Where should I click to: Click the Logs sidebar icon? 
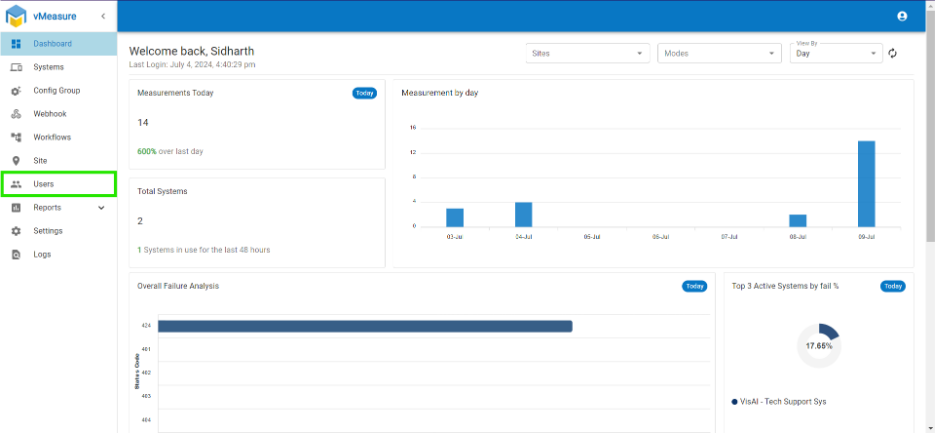pyautogui.click(x=16, y=254)
